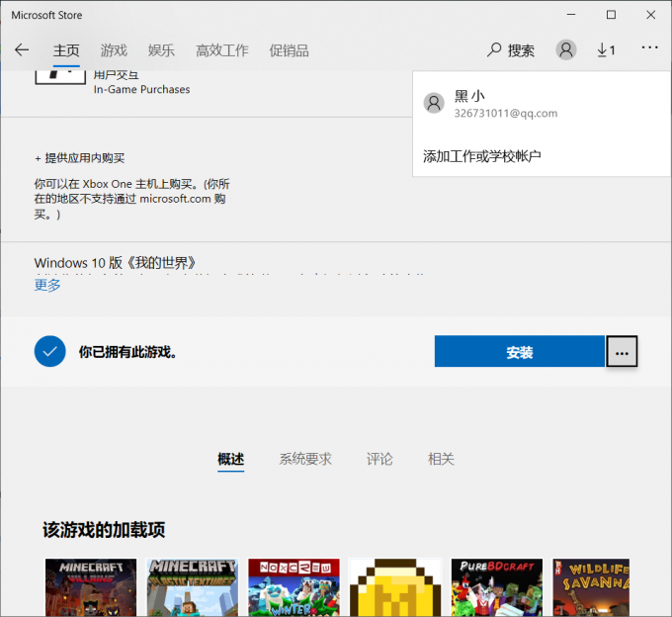Viewport: 672px width, 617px height.
Task: Open the 娱乐 tab
Action: pos(161,50)
